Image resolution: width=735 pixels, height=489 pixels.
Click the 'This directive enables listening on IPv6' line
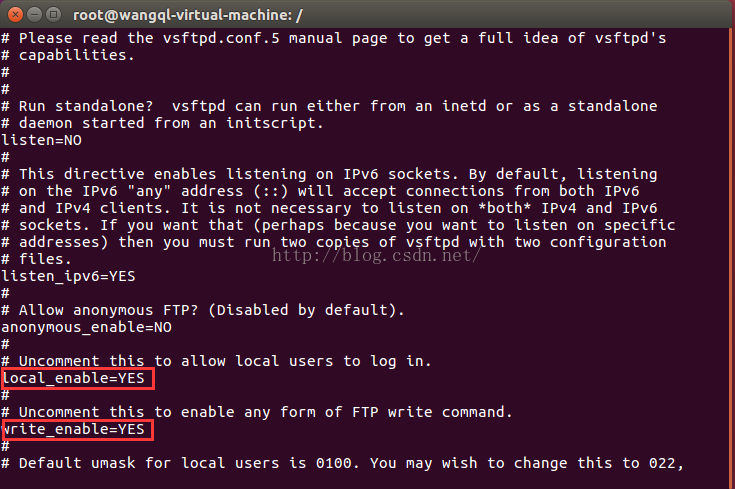tap(329, 174)
